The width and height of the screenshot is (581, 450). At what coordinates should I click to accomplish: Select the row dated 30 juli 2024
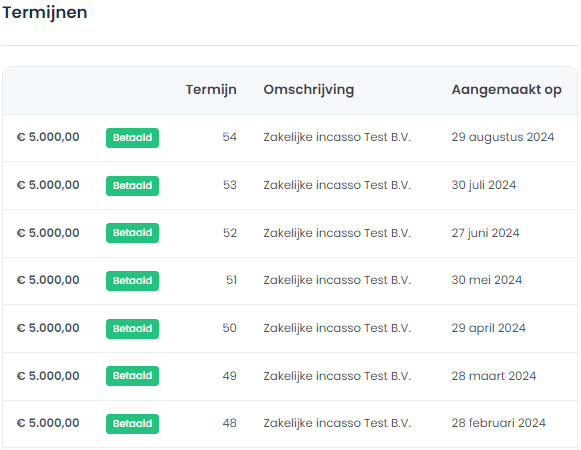290,185
